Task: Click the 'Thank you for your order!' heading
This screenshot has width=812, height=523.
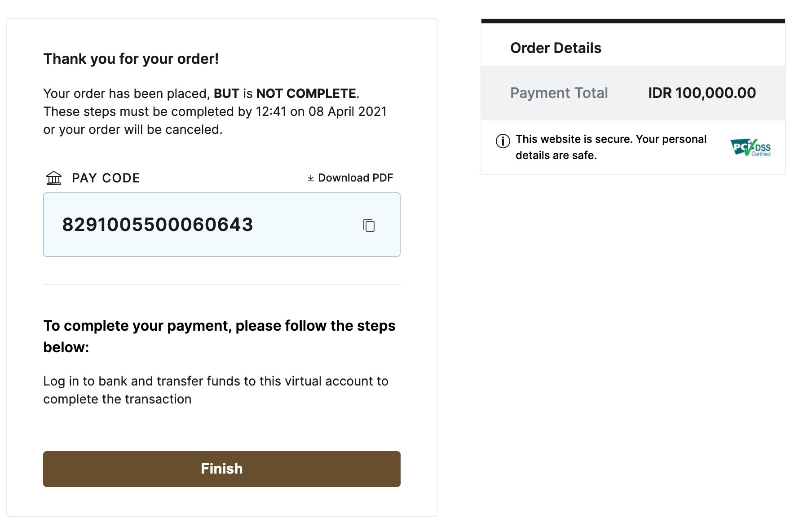Action: 131,59
